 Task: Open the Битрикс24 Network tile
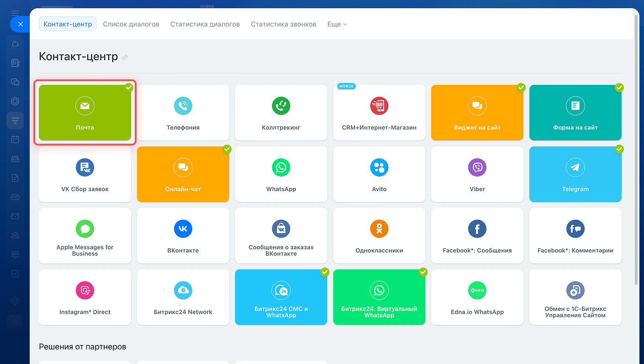coord(183,297)
